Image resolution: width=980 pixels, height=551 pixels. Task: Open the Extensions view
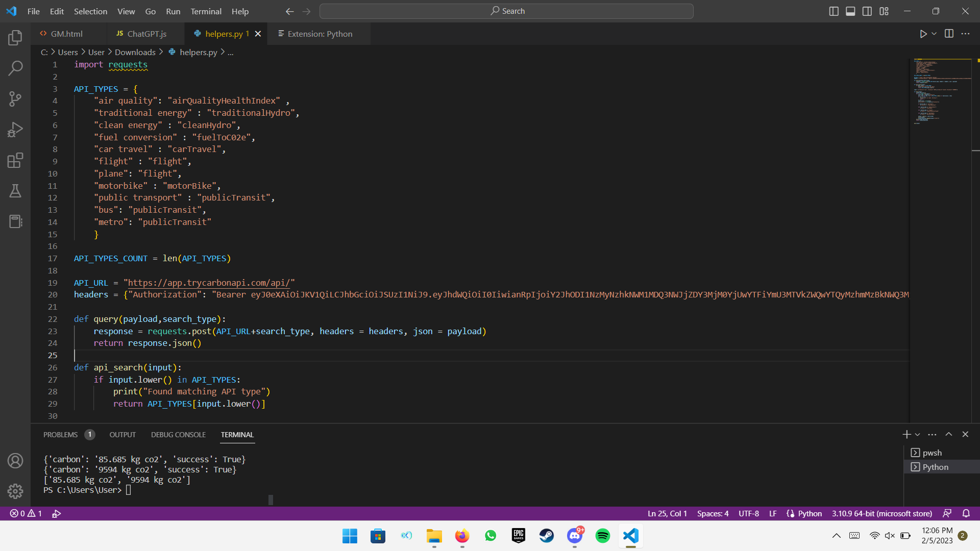pyautogui.click(x=15, y=161)
